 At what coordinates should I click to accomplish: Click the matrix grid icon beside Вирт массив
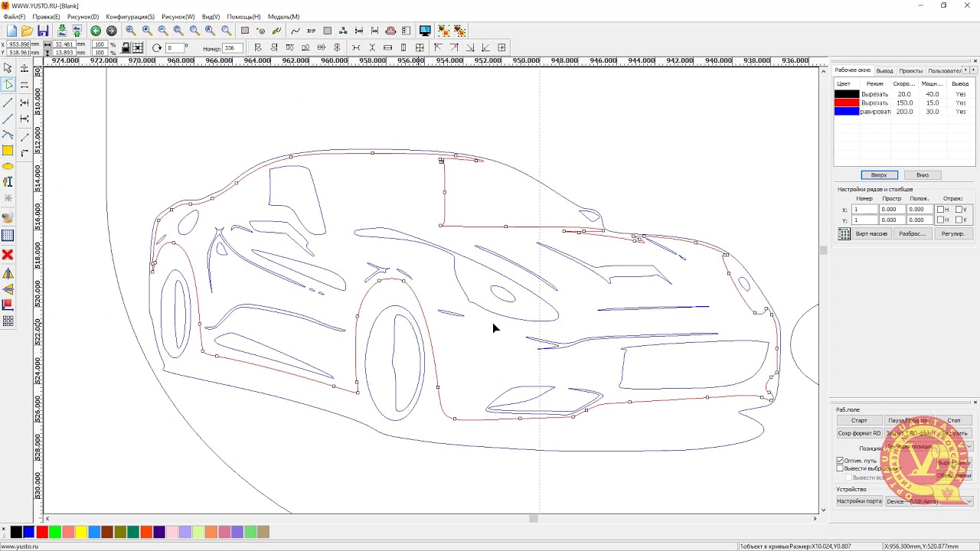pyautogui.click(x=844, y=234)
